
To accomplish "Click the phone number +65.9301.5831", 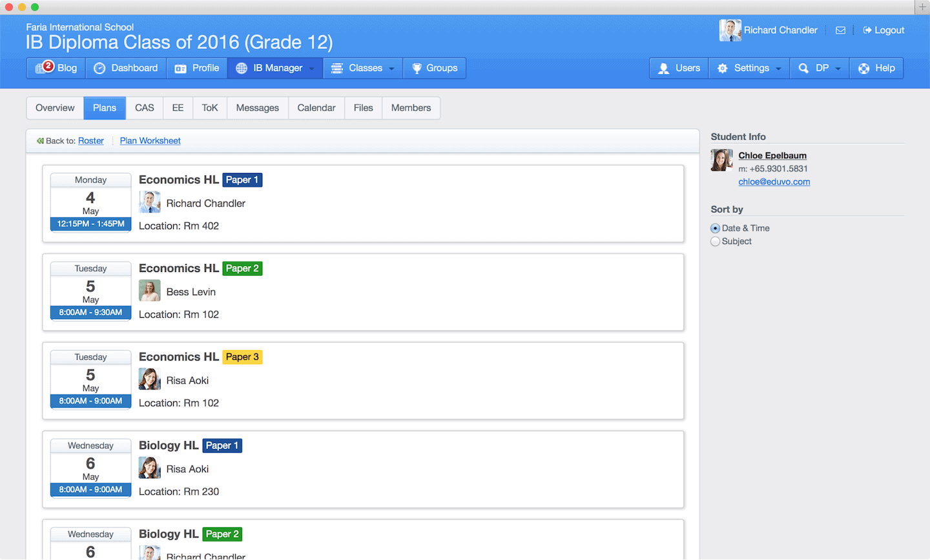I will (779, 169).
